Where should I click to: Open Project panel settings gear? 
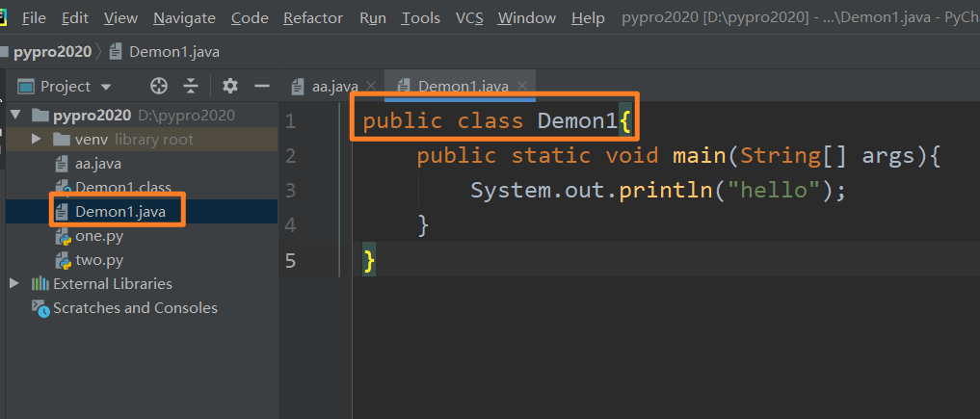(x=230, y=86)
